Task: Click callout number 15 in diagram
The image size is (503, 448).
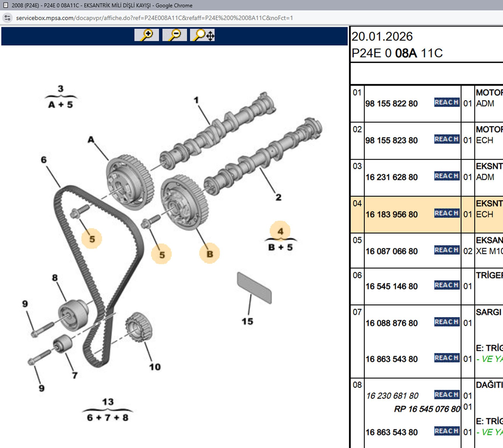Action: click(x=247, y=321)
